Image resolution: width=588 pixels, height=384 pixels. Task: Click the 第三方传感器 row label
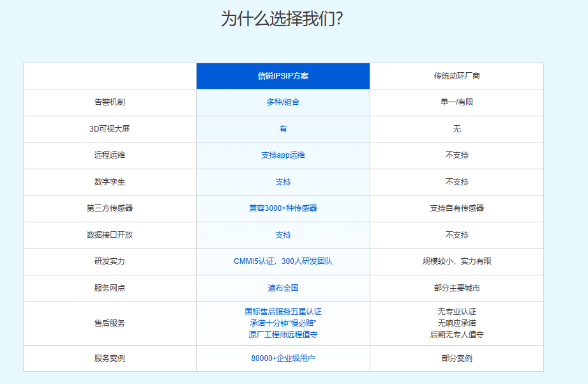point(110,208)
